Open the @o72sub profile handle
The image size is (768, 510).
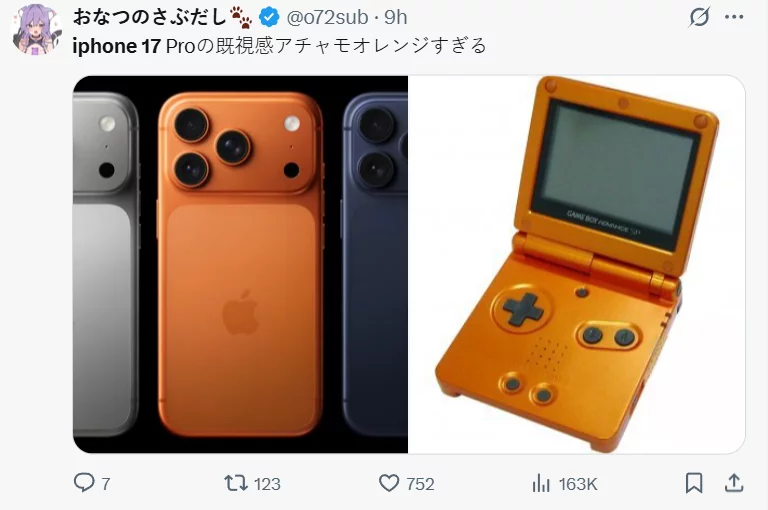point(327,17)
